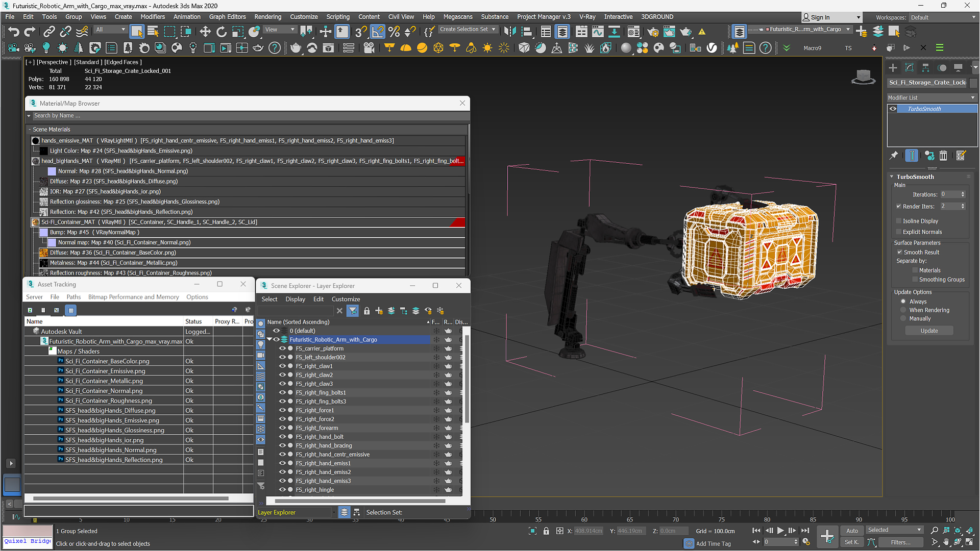Open key filter Selected dropdown
Image resolution: width=980 pixels, height=551 pixels.
(894, 530)
